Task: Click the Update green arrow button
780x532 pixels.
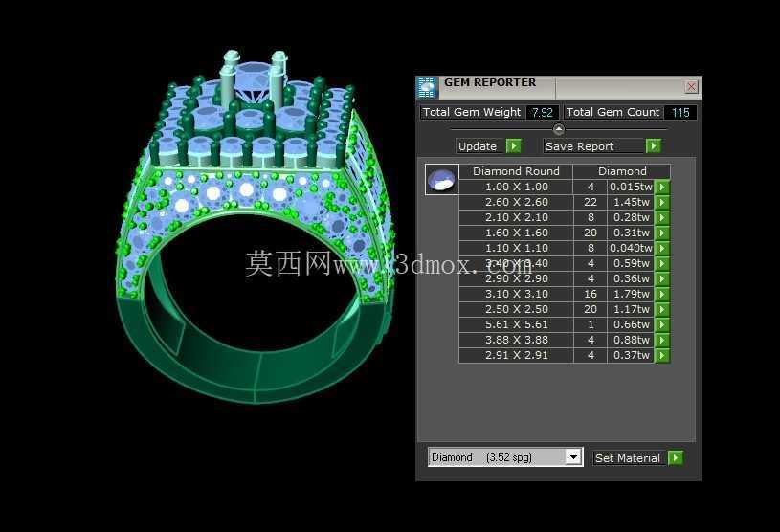Action: click(513, 146)
